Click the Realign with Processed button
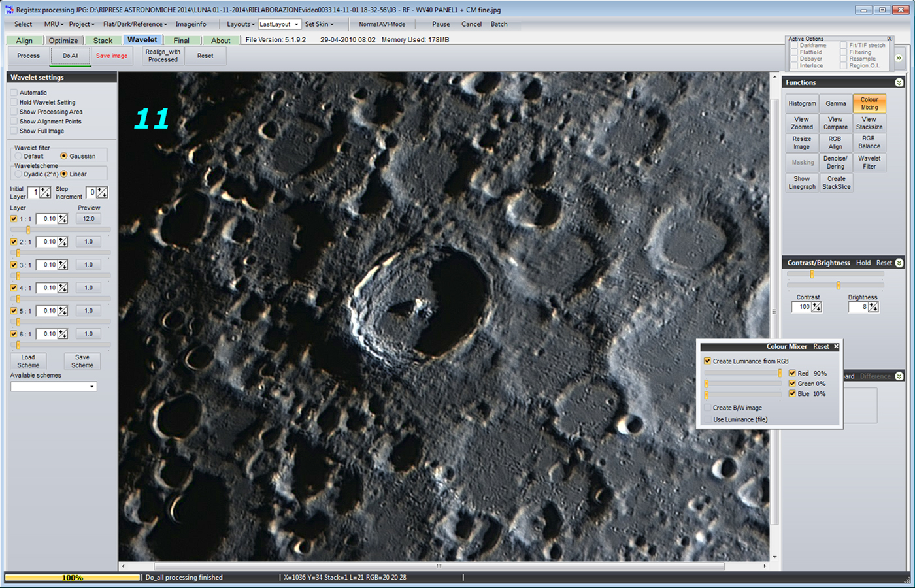 (163, 56)
